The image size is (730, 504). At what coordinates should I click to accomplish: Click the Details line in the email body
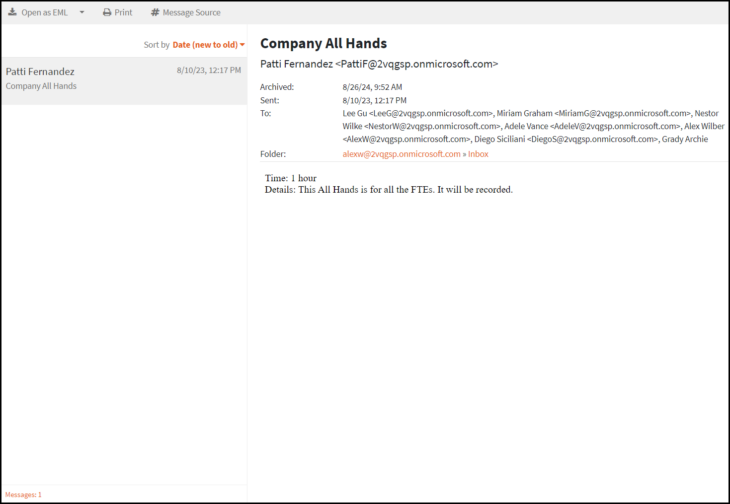coord(388,189)
